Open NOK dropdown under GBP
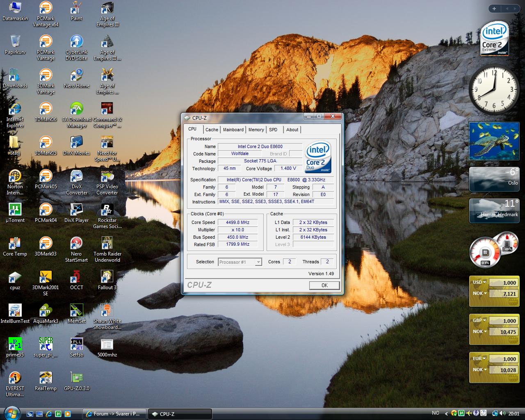The height and width of the screenshot is (420, 525). click(479, 331)
